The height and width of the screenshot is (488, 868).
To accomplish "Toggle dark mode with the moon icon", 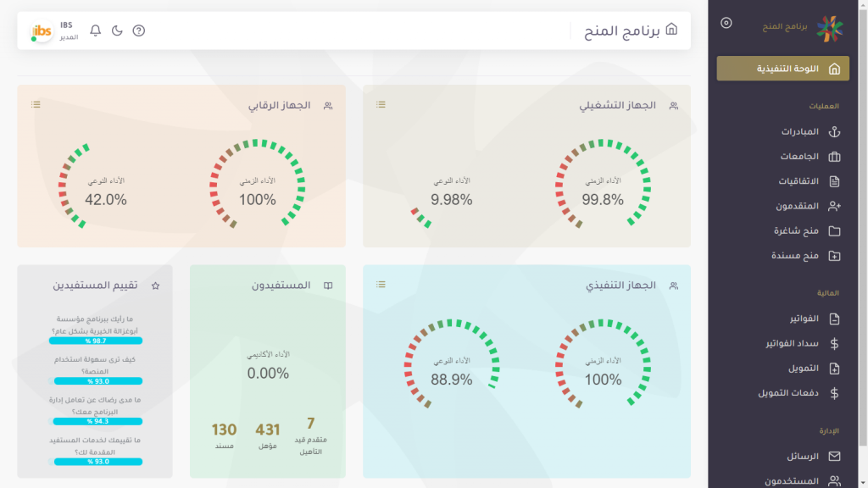I will click(117, 30).
